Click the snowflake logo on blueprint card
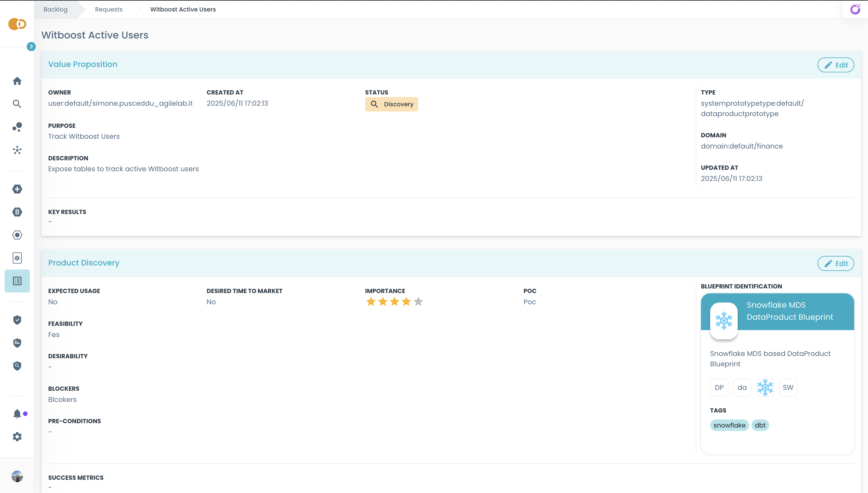 click(x=724, y=321)
